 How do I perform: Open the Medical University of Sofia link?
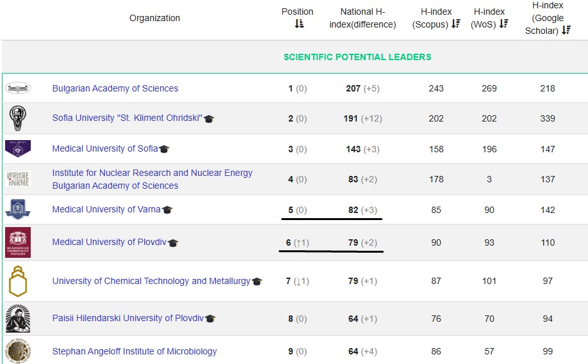[105, 148]
